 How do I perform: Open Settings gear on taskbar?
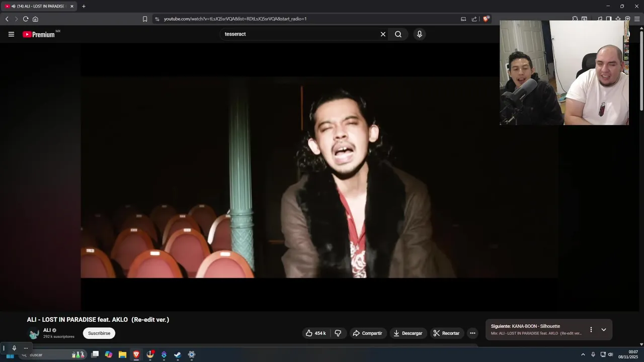[191, 355]
